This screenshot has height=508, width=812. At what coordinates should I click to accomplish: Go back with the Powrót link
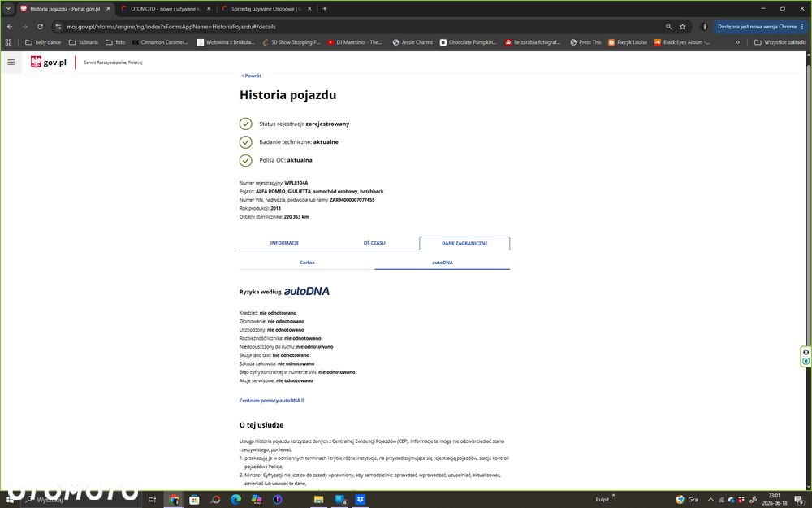251,76
